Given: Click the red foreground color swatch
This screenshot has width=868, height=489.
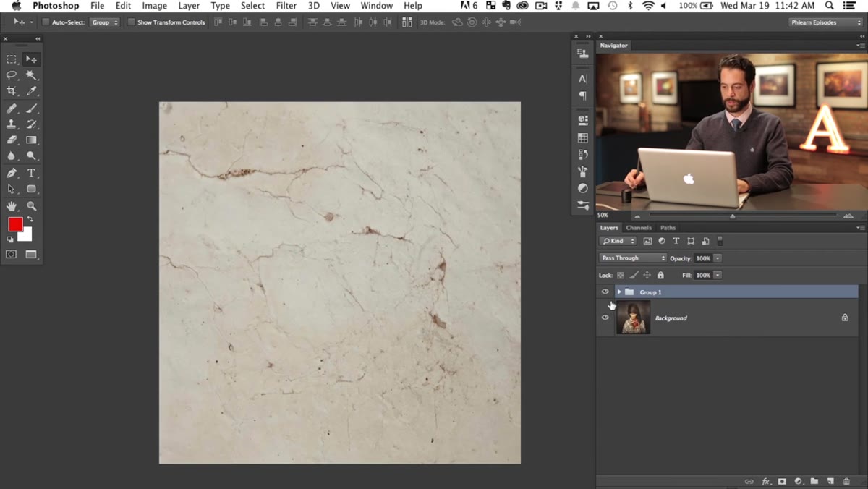Looking at the screenshot, I should pyautogui.click(x=15, y=224).
